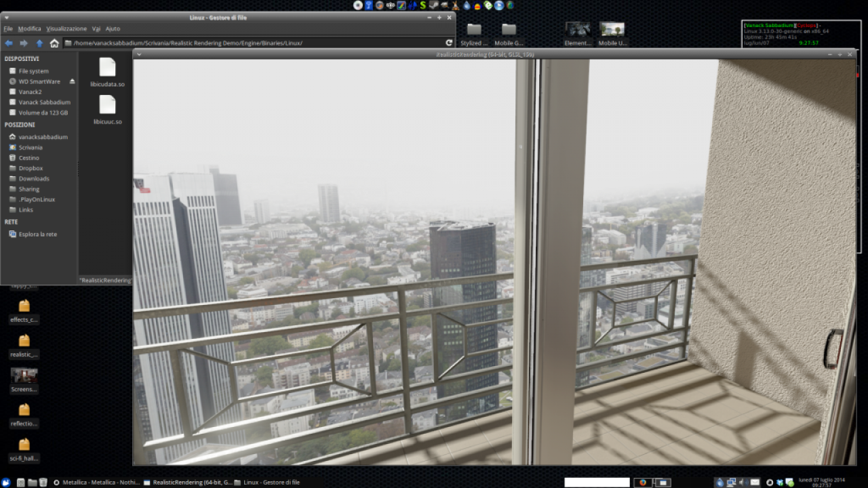Open the home folder via house icon
This screenshot has width=868, height=488.
(x=54, y=43)
